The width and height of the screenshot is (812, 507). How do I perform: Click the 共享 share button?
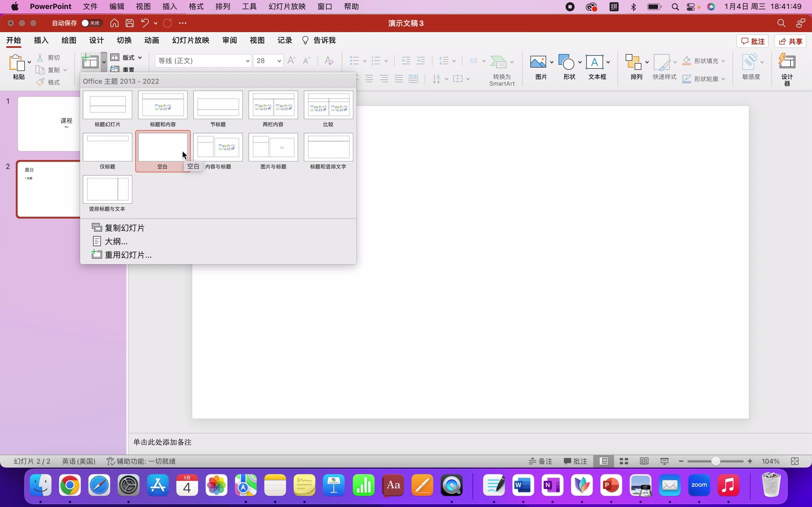click(x=790, y=41)
